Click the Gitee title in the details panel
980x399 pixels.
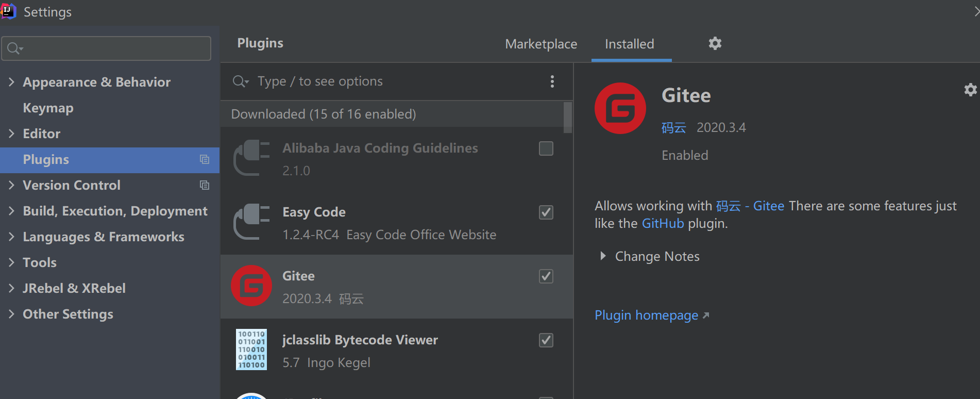686,95
